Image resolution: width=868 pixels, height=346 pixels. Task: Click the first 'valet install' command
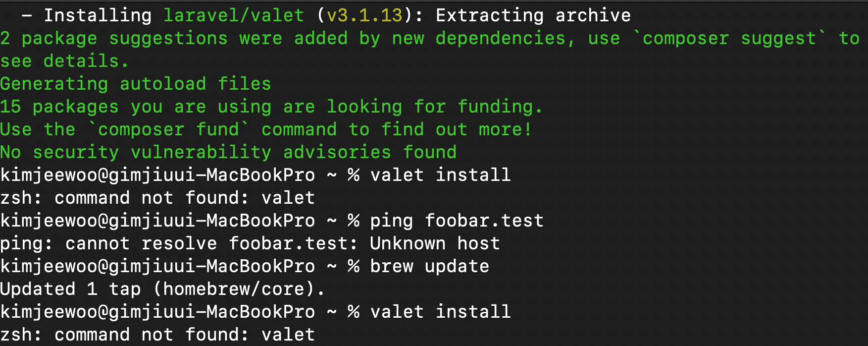440,175
